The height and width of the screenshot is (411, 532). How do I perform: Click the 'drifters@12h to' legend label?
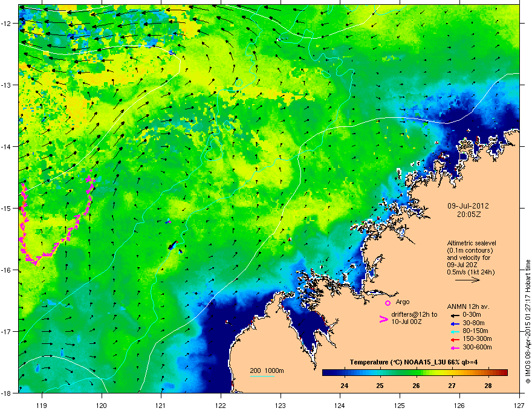(414, 315)
